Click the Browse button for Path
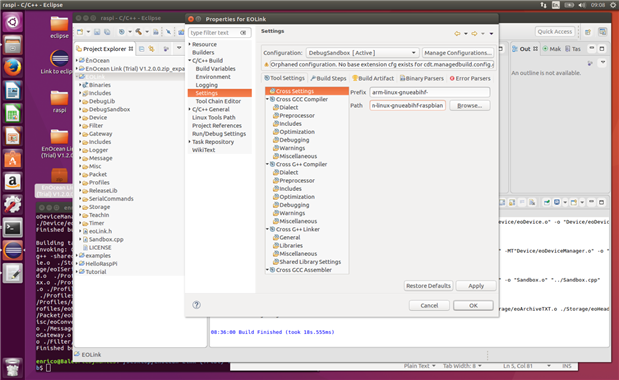 (x=470, y=106)
